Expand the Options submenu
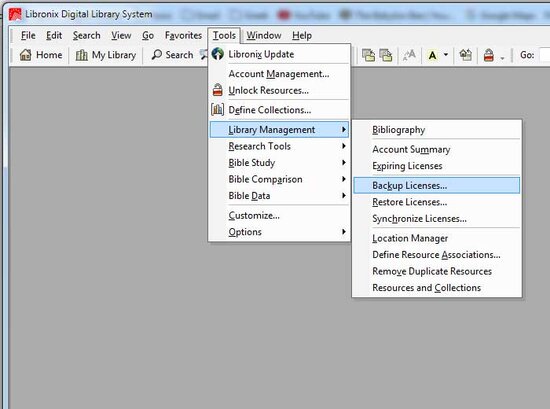The width and height of the screenshot is (550, 409). point(280,232)
